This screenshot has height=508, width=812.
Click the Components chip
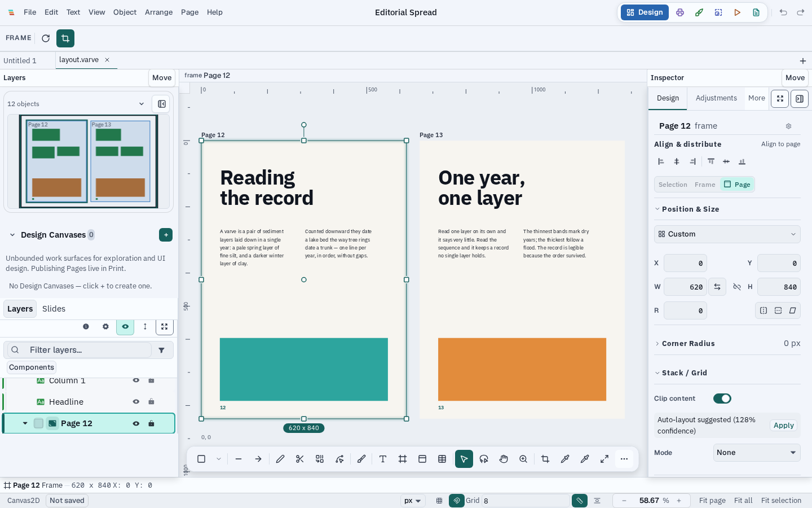click(32, 367)
